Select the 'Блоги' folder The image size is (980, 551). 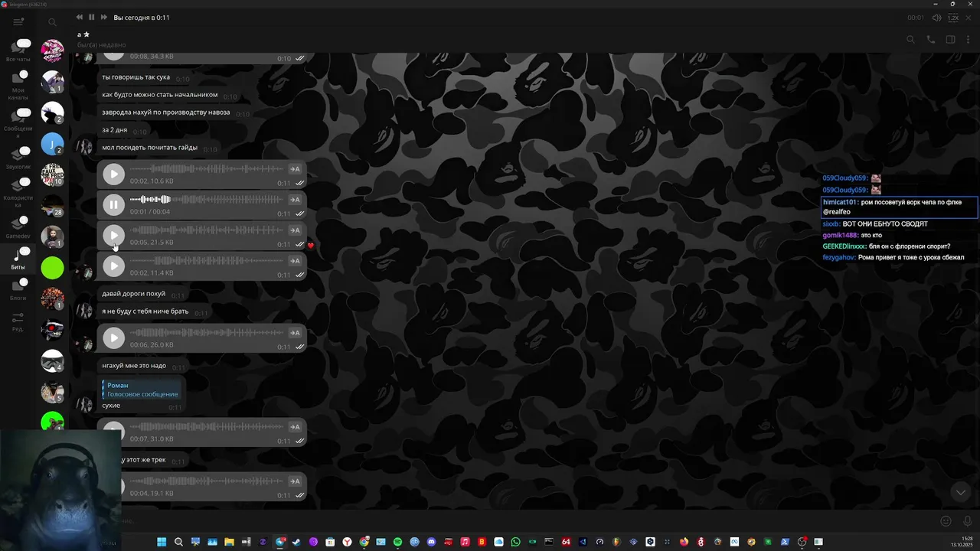coord(18,289)
